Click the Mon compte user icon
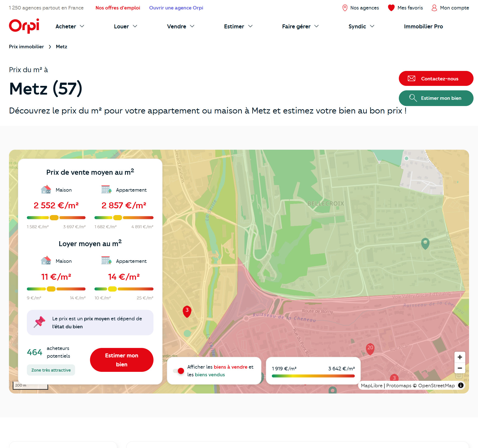 [434, 8]
